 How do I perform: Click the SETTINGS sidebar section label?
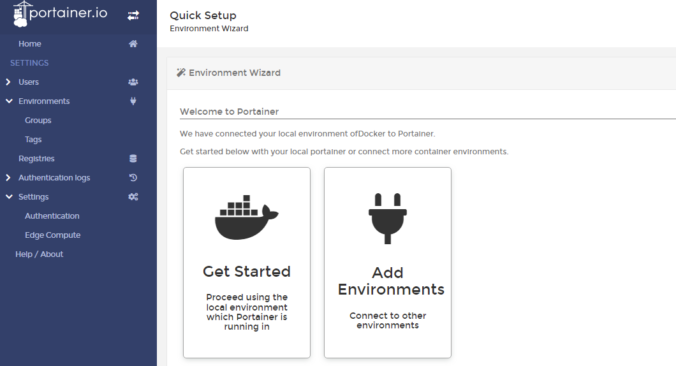[29, 63]
